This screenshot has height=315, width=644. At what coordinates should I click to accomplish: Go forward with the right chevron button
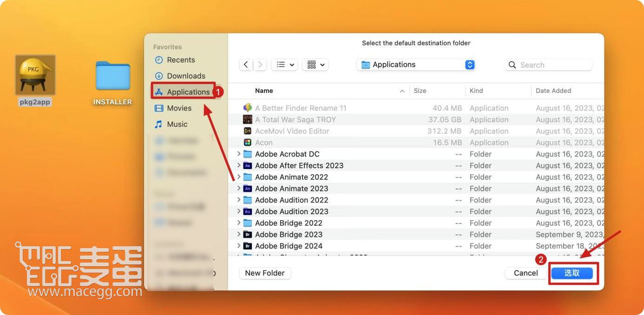260,65
